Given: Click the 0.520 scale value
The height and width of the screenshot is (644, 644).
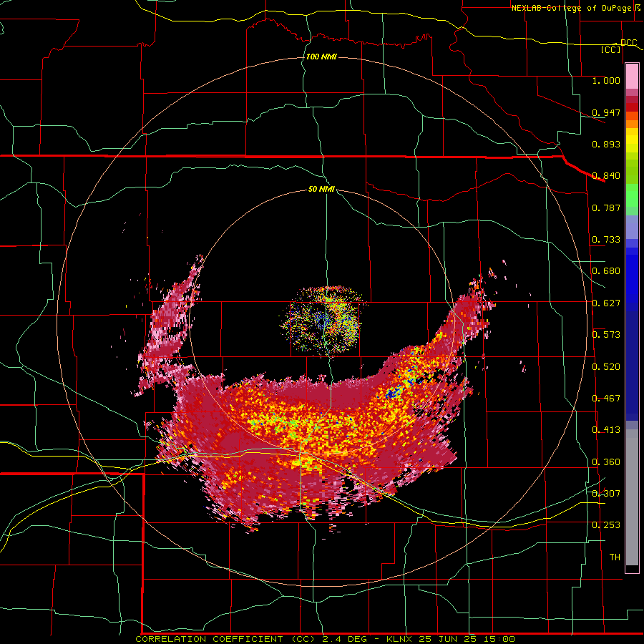Looking at the screenshot, I should pyautogui.click(x=606, y=367).
